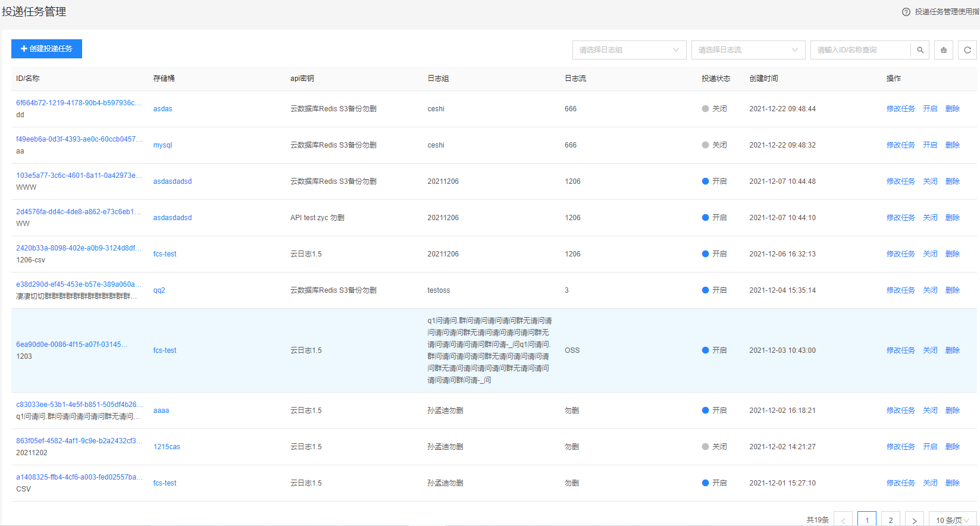Image resolution: width=980 pixels, height=526 pixels.
Task: Open the 请选择日志流 dropdown
Action: tap(749, 50)
